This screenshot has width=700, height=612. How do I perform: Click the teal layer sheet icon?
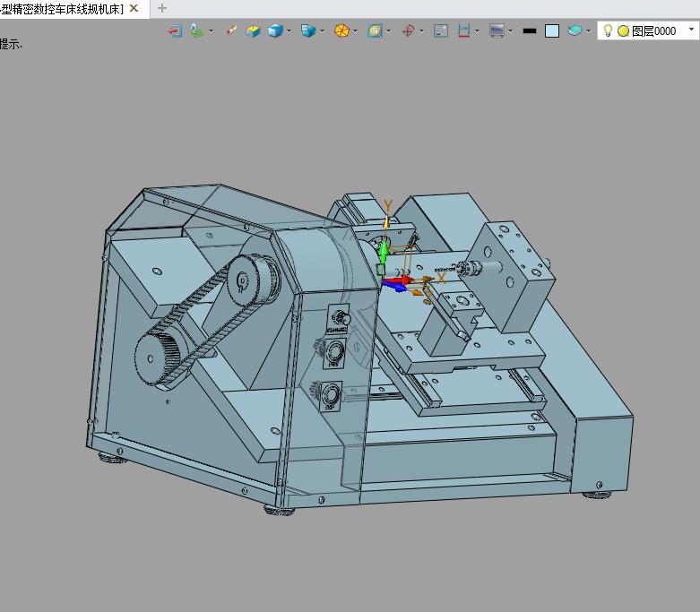click(575, 30)
